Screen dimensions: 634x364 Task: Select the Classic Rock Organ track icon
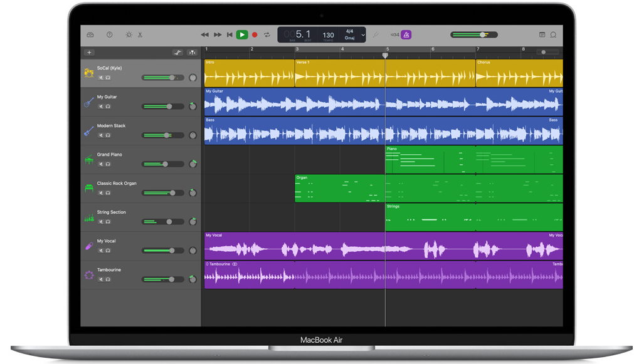point(89,188)
